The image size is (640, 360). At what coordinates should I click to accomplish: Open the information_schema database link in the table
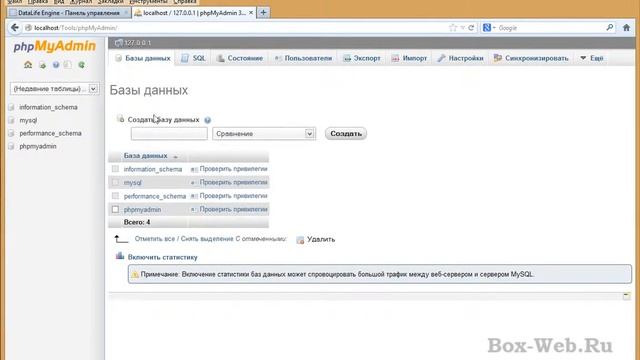153,169
